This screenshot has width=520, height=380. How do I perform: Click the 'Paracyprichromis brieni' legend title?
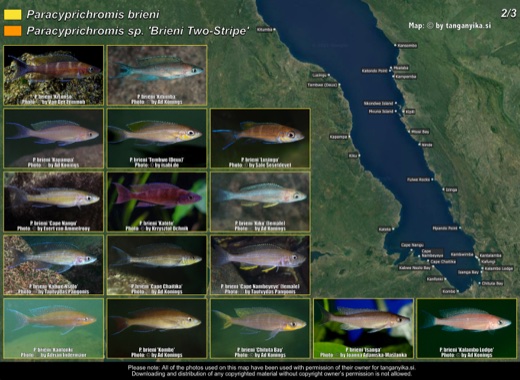(93, 14)
